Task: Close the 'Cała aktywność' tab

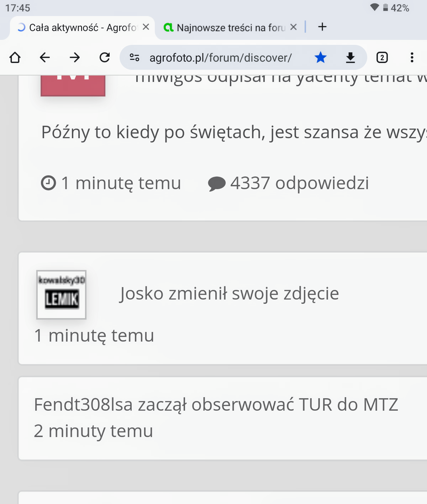Action: tap(146, 27)
